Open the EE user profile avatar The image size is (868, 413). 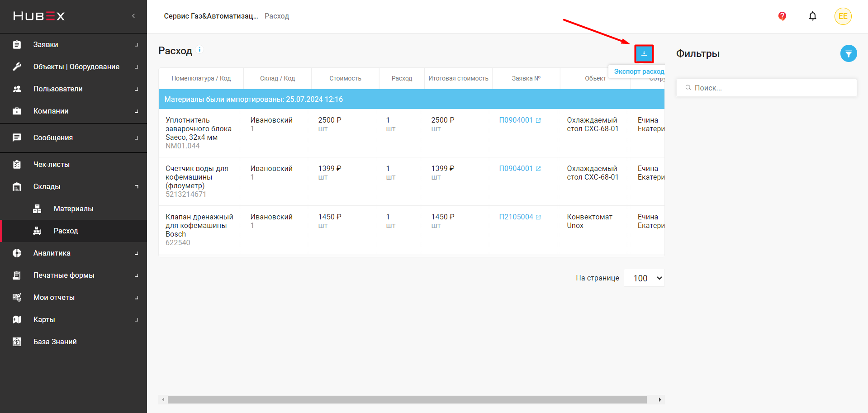click(843, 16)
